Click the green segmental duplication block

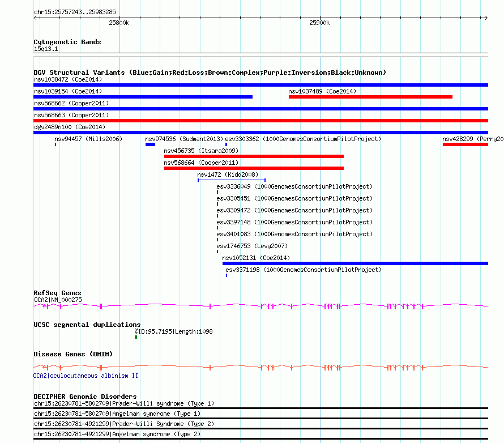pos(136,337)
